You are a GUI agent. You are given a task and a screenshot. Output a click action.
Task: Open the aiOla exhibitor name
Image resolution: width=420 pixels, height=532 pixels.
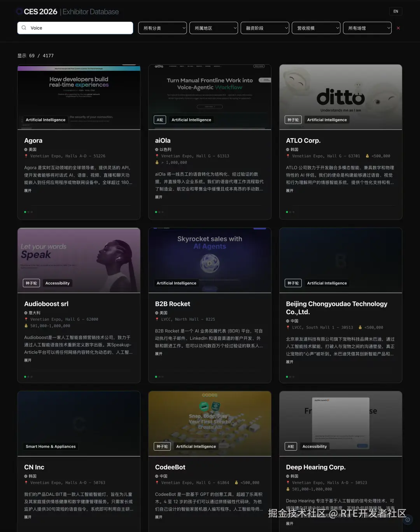click(x=163, y=140)
